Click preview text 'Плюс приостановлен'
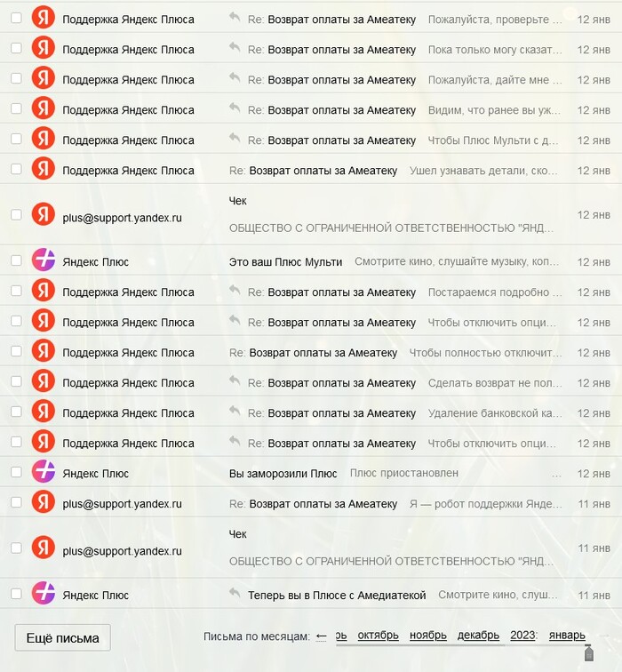 click(x=404, y=473)
